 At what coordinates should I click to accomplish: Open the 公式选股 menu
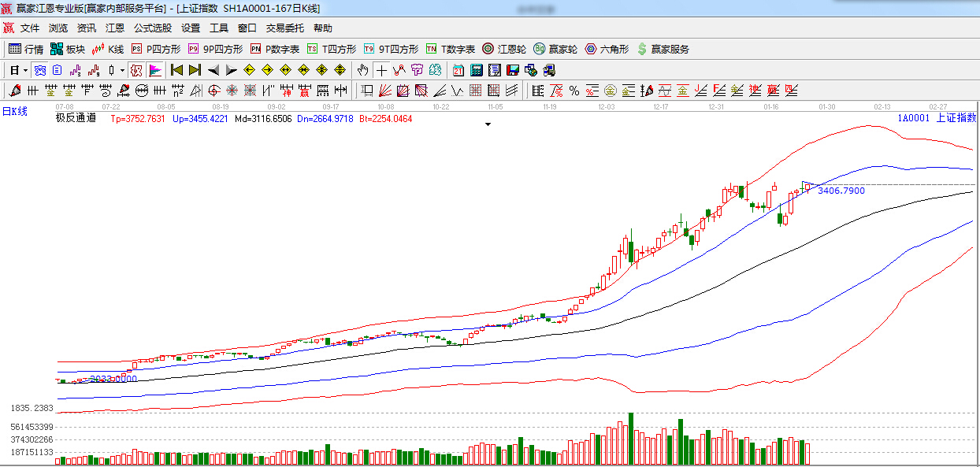pyautogui.click(x=152, y=28)
